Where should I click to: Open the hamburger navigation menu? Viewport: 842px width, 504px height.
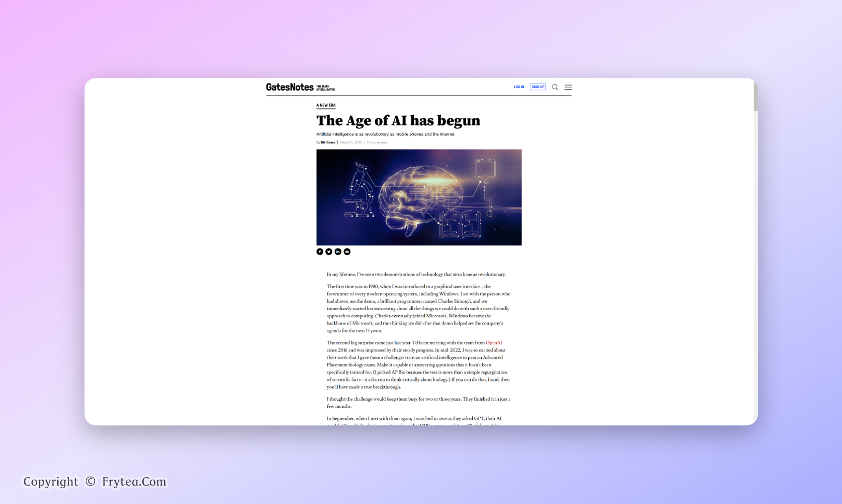pyautogui.click(x=568, y=87)
